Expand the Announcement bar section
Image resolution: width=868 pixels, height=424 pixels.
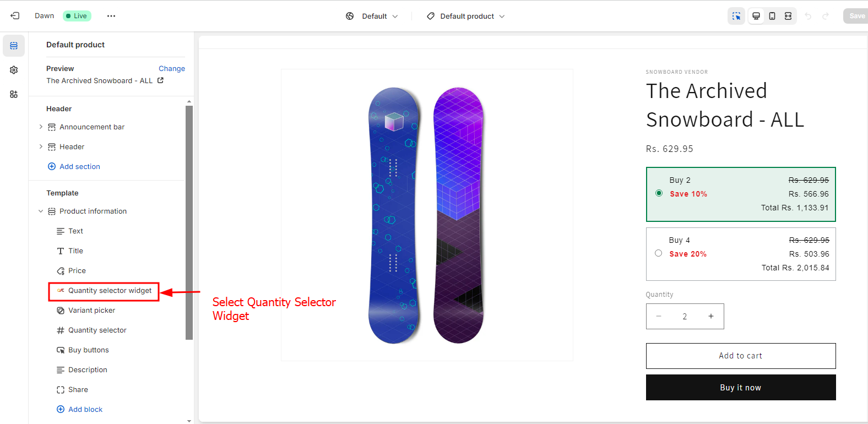pyautogui.click(x=41, y=127)
